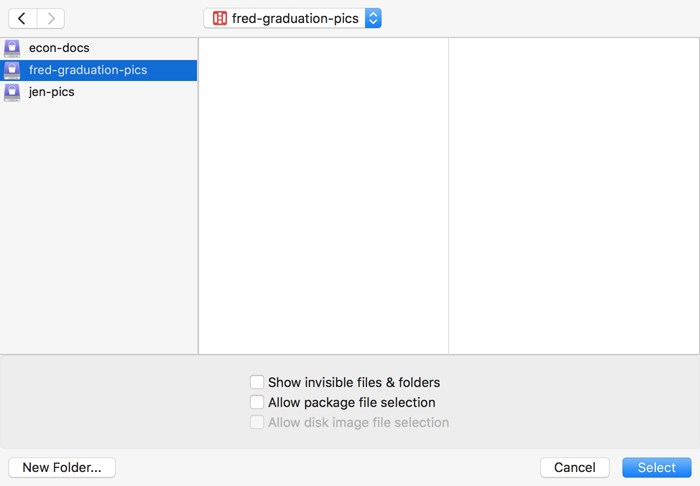Click the econ-docs bucket drive icon

[12, 48]
